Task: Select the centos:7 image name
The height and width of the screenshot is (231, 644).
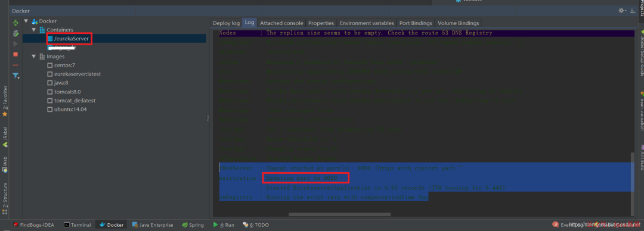Action: tap(64, 65)
